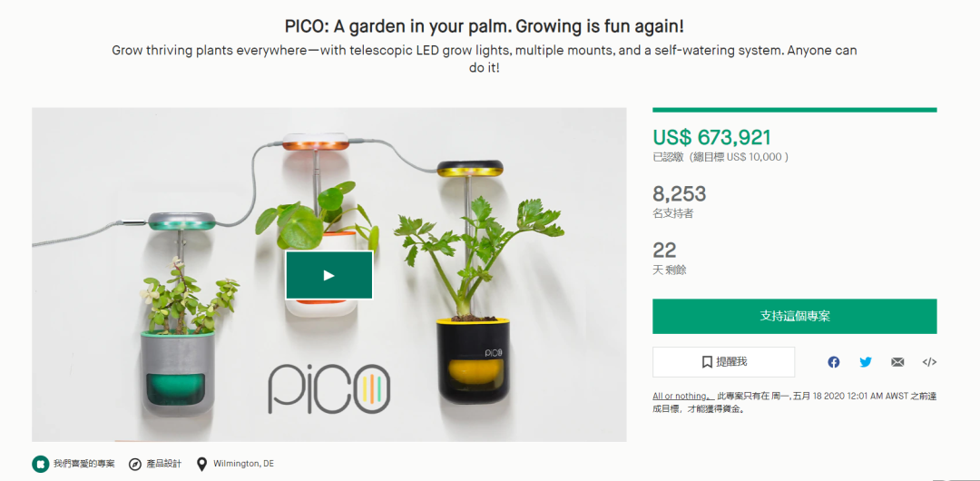Click the 提醒我 button

724,362
